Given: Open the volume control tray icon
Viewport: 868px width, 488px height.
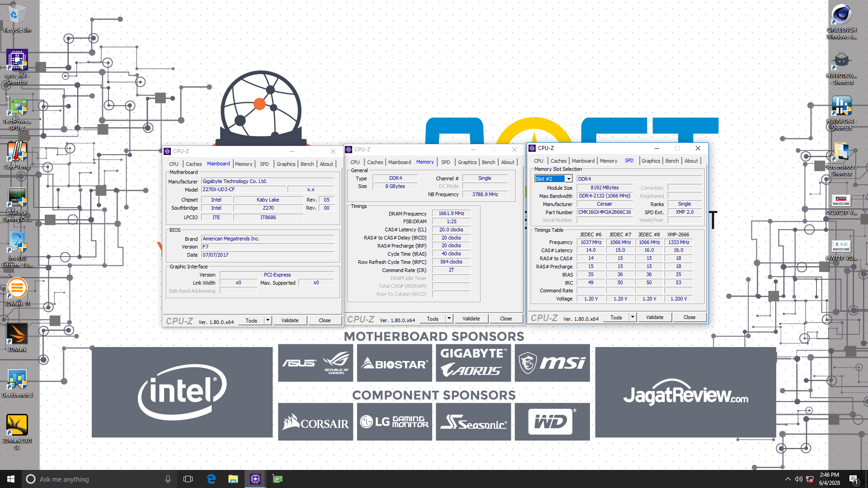Looking at the screenshot, I should [x=799, y=479].
